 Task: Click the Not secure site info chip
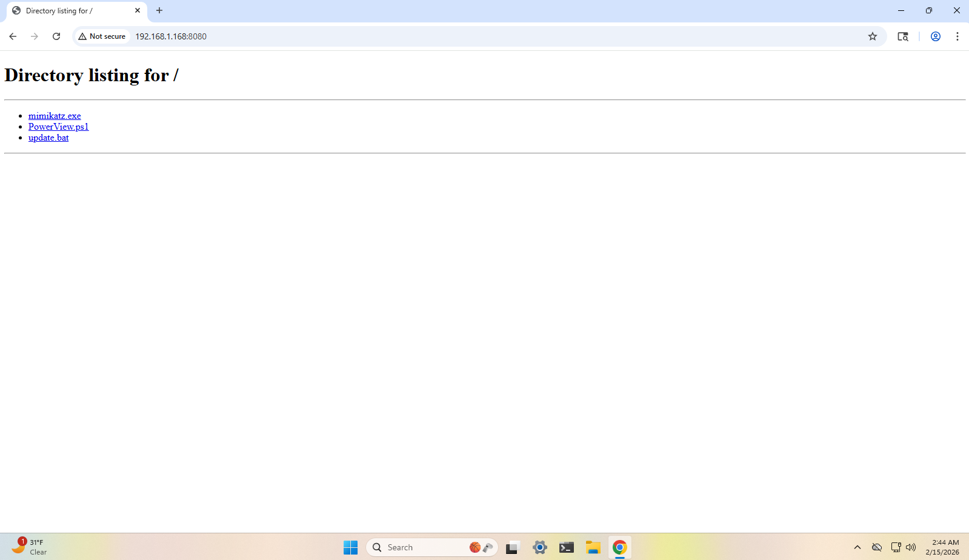(x=102, y=36)
